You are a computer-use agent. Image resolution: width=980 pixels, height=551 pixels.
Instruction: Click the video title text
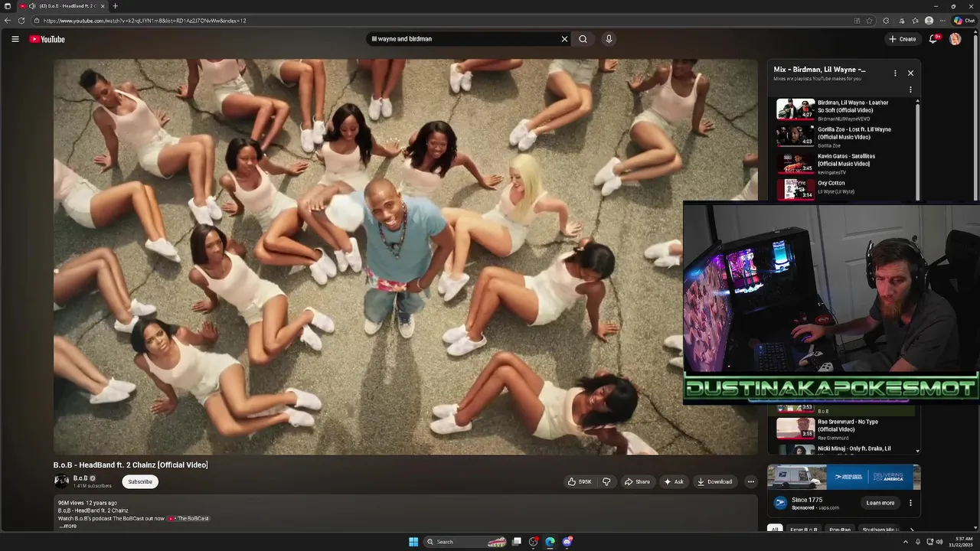pyautogui.click(x=130, y=465)
